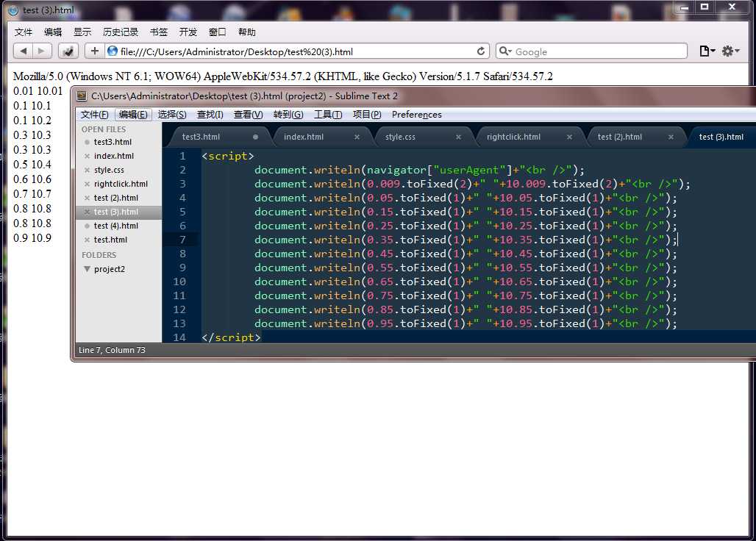Open Sublime Text 选择(S) menu

(172, 114)
